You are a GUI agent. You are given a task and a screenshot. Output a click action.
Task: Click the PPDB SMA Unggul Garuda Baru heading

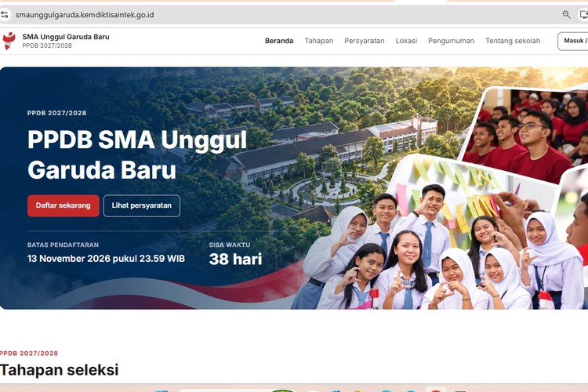point(137,154)
